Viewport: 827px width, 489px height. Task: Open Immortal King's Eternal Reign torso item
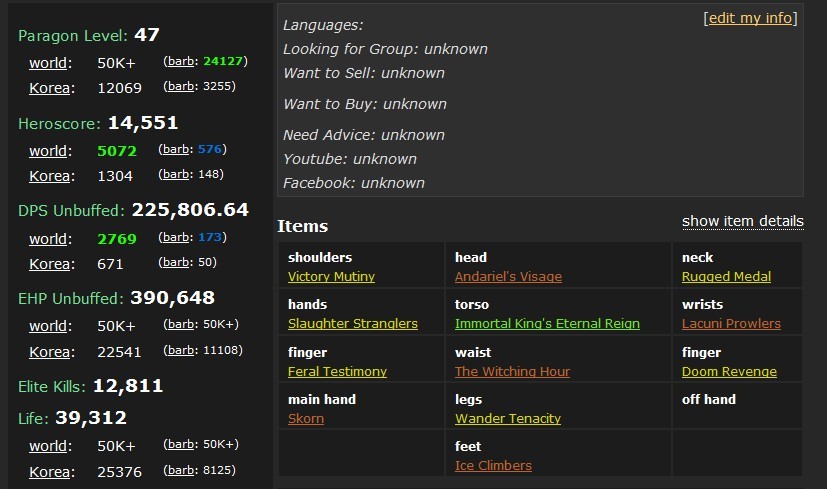tap(547, 323)
